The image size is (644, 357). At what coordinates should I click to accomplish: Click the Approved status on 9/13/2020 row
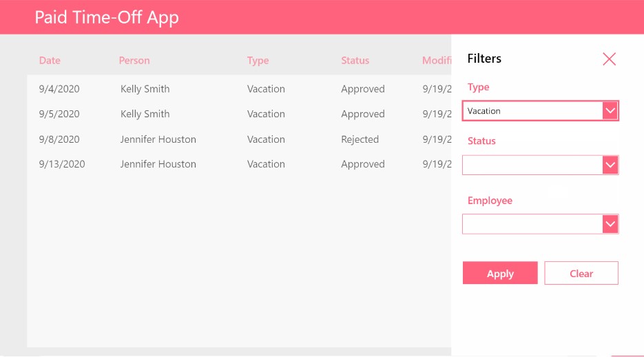coord(363,164)
